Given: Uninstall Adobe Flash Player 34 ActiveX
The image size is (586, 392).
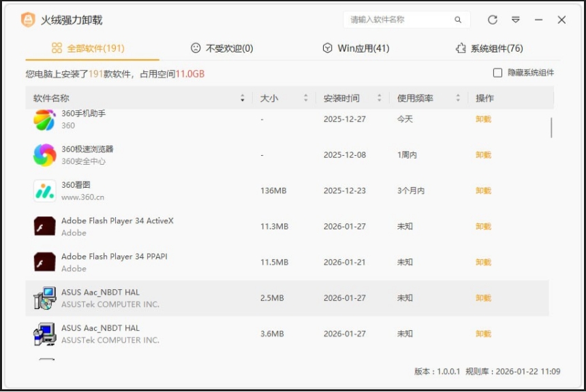Looking at the screenshot, I should 483,227.
